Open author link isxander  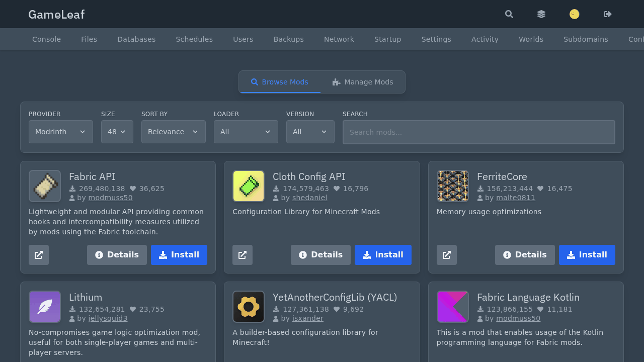pyautogui.click(x=308, y=318)
